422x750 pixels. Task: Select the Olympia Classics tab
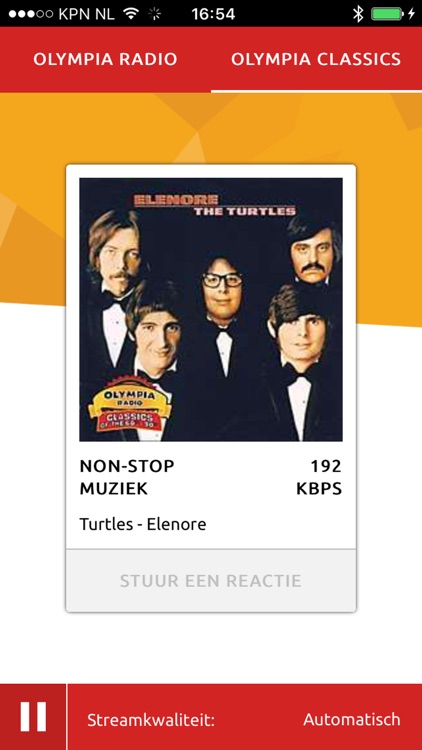click(316, 59)
